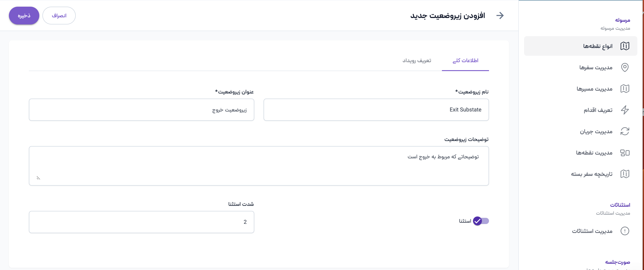Focus the عنوان زیروضعیت input field
This screenshot has width=644, height=270.
coord(141,110)
